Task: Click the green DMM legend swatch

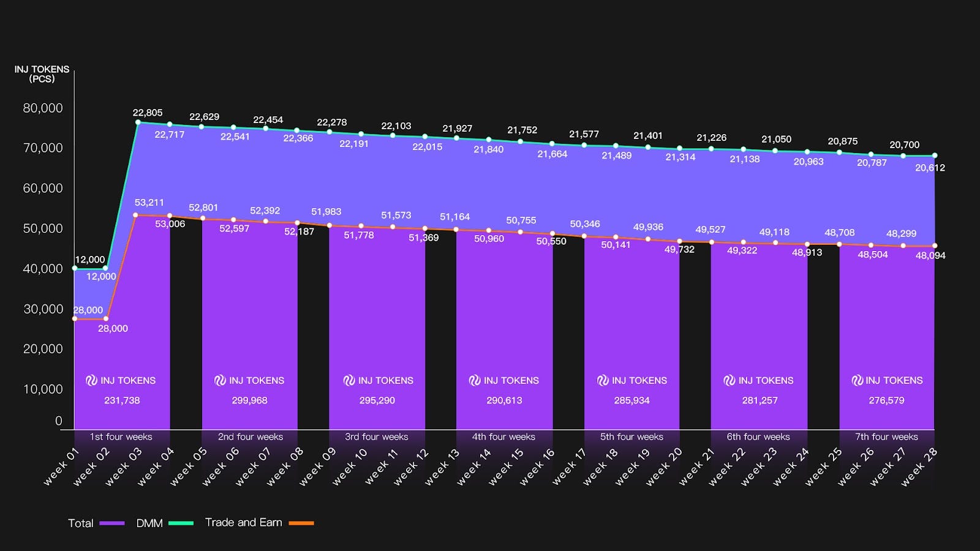Action: (x=181, y=523)
